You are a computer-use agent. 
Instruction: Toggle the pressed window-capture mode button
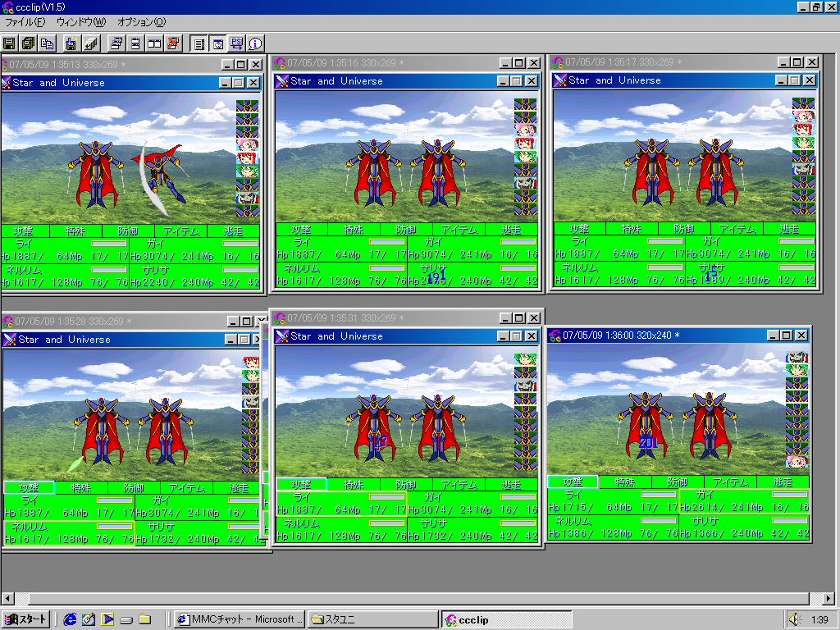click(x=217, y=44)
